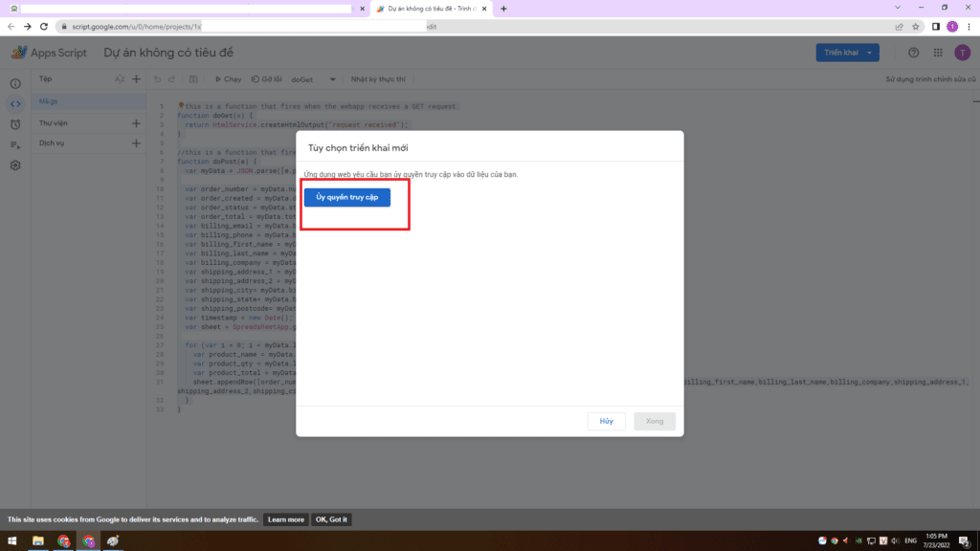Run the script with Chạy

tap(228, 79)
